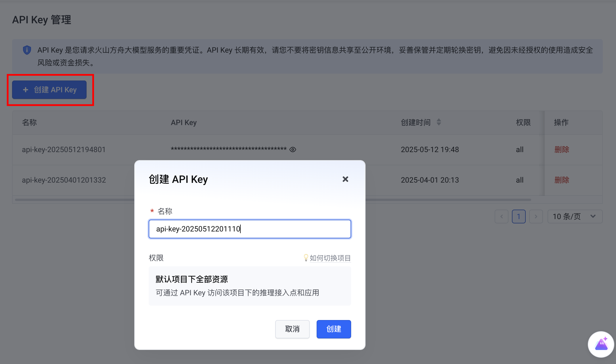Delete api-key-20250401201332 entry
This screenshot has width=616, height=364.
(x=562, y=180)
